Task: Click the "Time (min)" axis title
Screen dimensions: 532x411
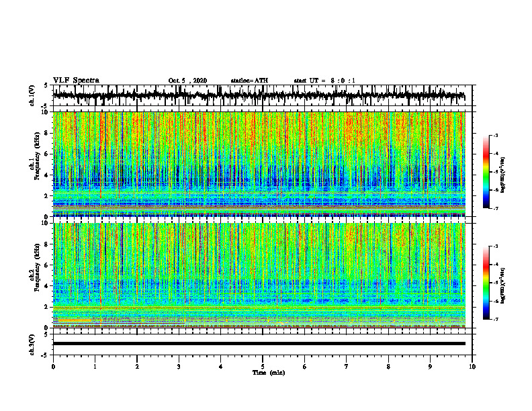Action: [269, 373]
